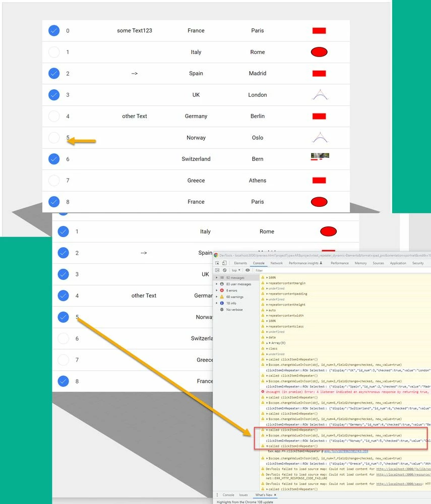This screenshot has height=504, width=431.
Task: Check the checkbox of top row 1 Italy
Action: (x=54, y=52)
